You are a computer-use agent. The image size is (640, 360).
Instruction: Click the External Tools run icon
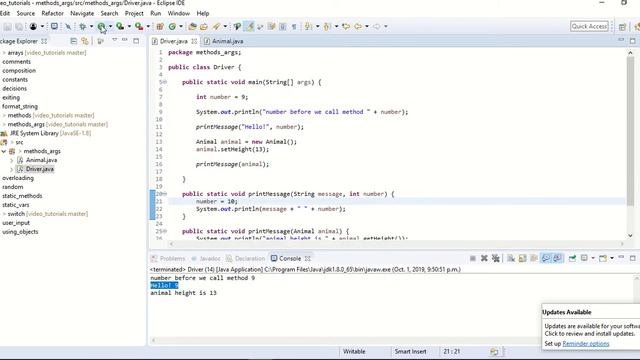(x=139, y=27)
